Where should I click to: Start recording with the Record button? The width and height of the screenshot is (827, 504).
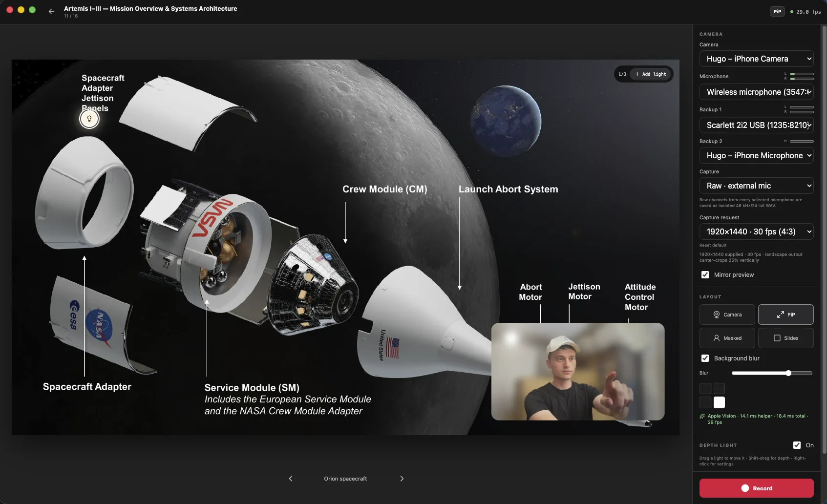click(x=757, y=488)
